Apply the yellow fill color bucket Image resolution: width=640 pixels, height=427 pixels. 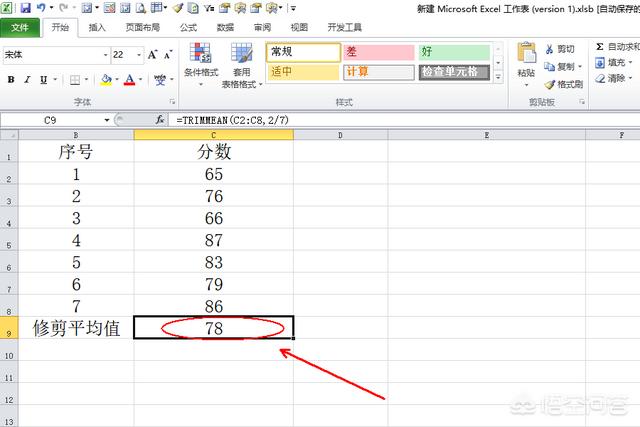pyautogui.click(x=106, y=79)
